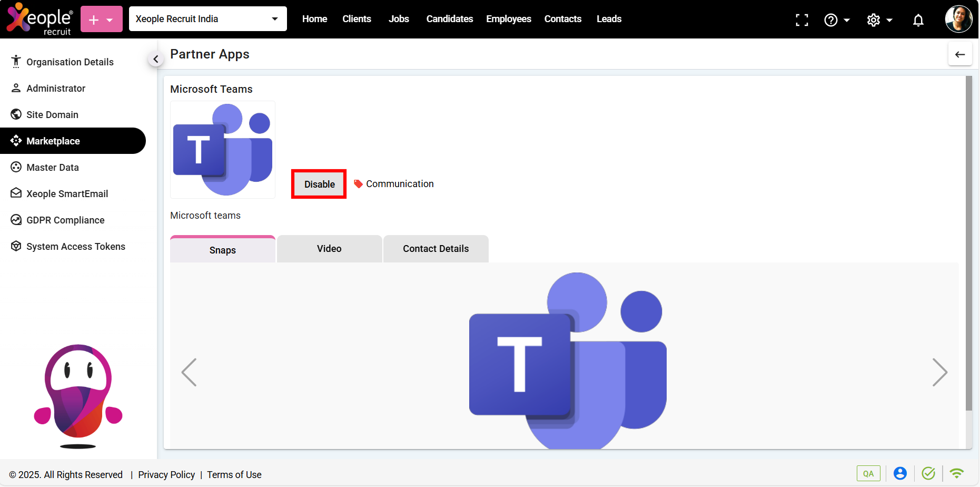
Task: Switch to the Video tab
Action: (329, 249)
